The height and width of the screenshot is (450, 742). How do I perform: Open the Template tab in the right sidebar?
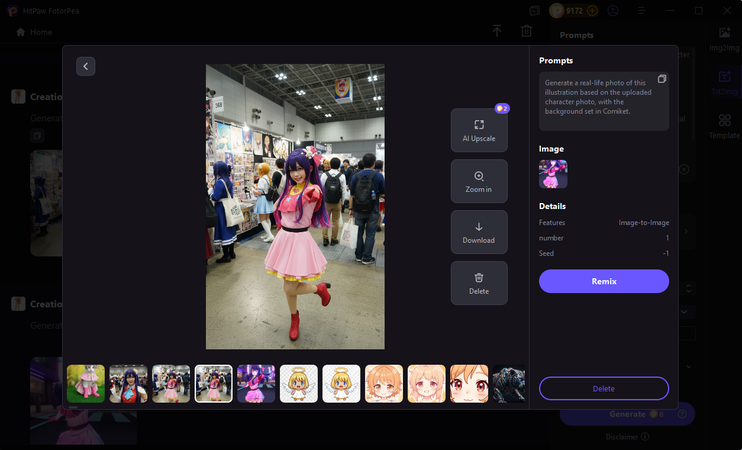(724, 126)
